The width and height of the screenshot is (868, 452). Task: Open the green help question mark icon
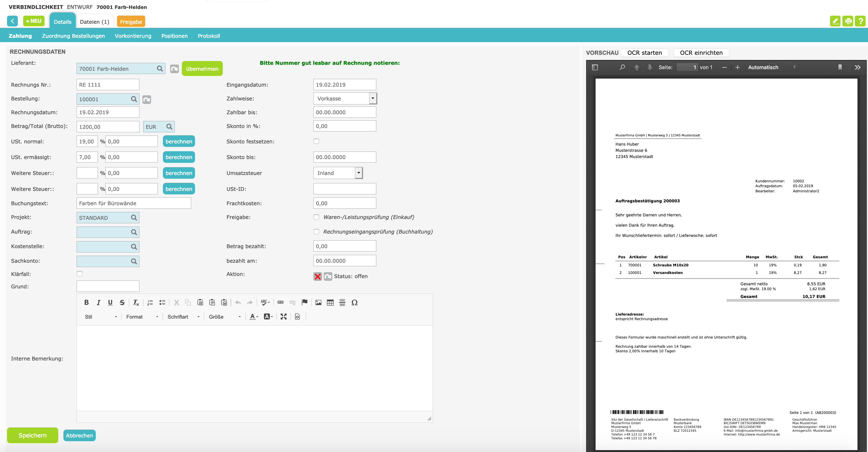tap(860, 21)
